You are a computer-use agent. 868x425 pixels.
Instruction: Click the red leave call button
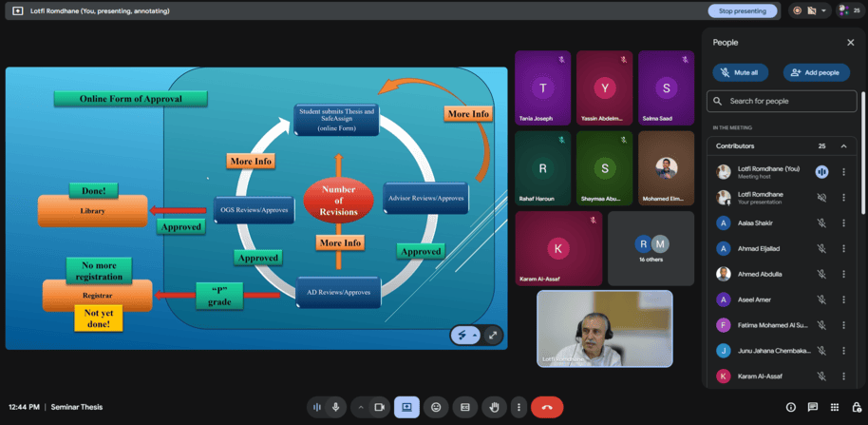[546, 407]
